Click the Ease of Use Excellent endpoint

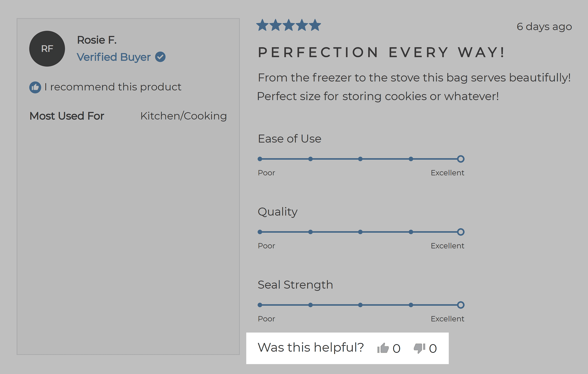point(461,159)
